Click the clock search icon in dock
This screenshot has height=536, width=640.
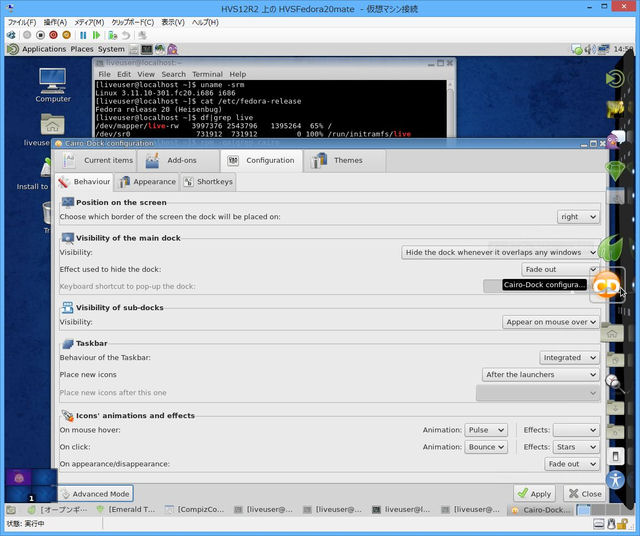613,383
